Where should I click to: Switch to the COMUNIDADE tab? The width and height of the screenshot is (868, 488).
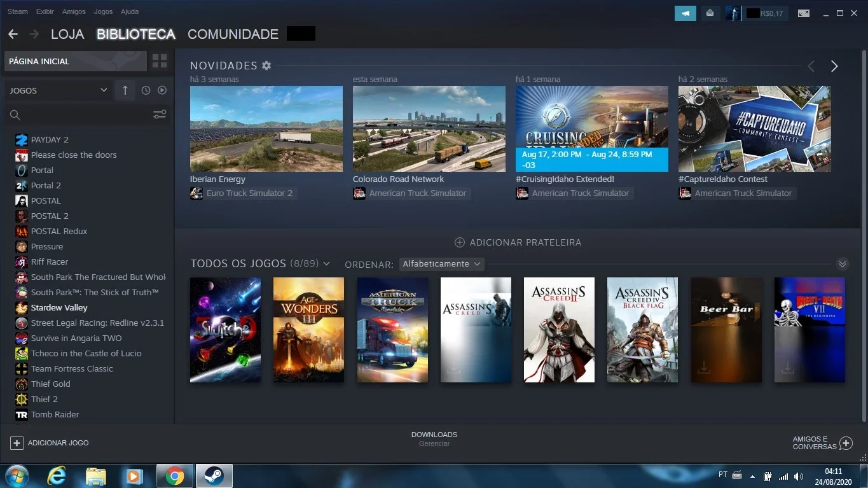point(233,34)
